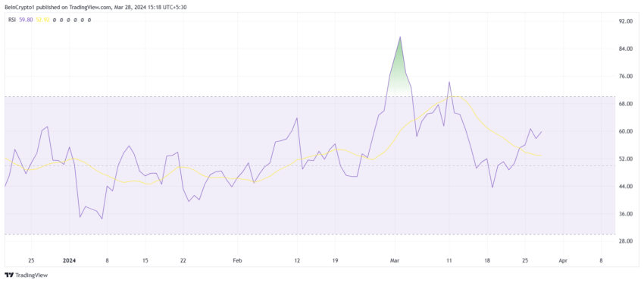Click the 60.00 scale label

(627, 131)
